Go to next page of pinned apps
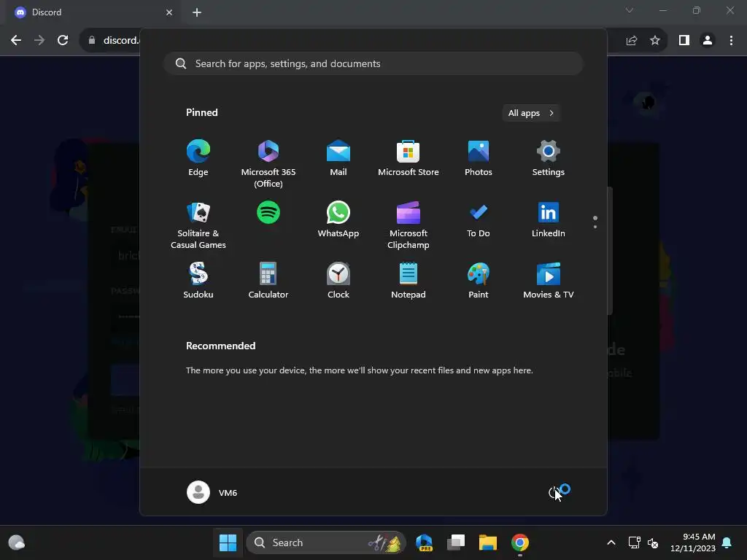747x560 pixels. point(595,227)
